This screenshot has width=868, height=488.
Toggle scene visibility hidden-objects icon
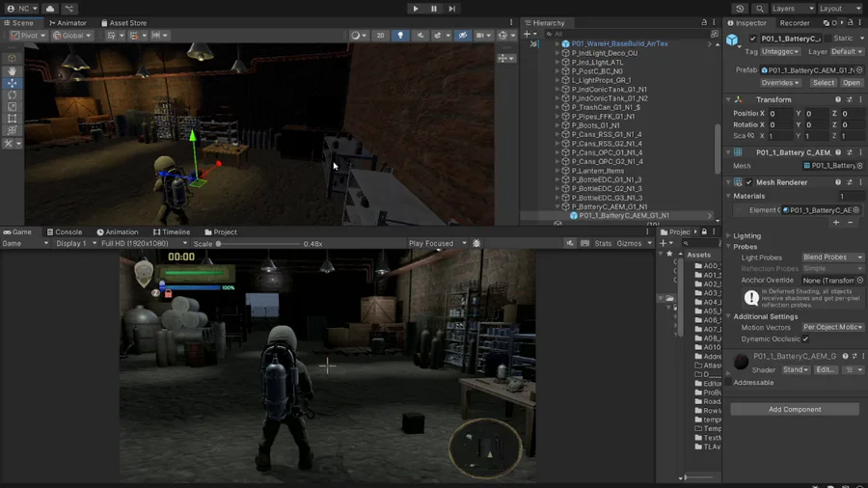pos(463,35)
